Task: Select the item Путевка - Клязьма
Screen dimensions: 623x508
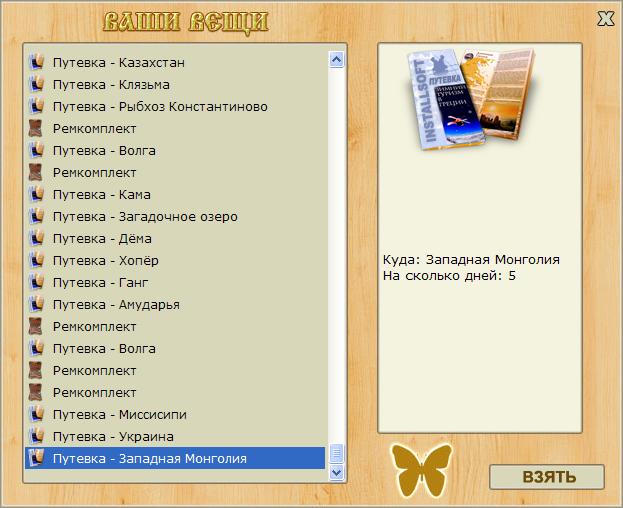Action: coord(175,84)
